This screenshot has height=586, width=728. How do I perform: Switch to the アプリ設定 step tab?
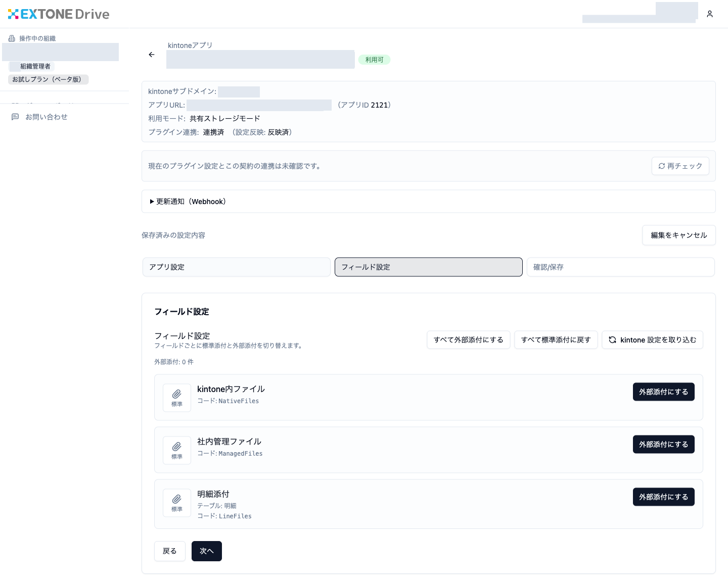pyautogui.click(x=237, y=267)
